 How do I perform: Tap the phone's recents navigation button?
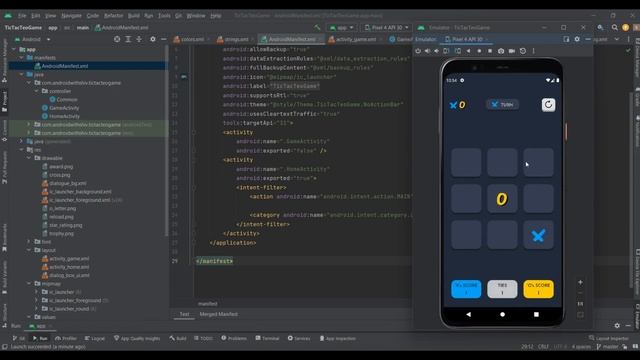(x=536, y=314)
